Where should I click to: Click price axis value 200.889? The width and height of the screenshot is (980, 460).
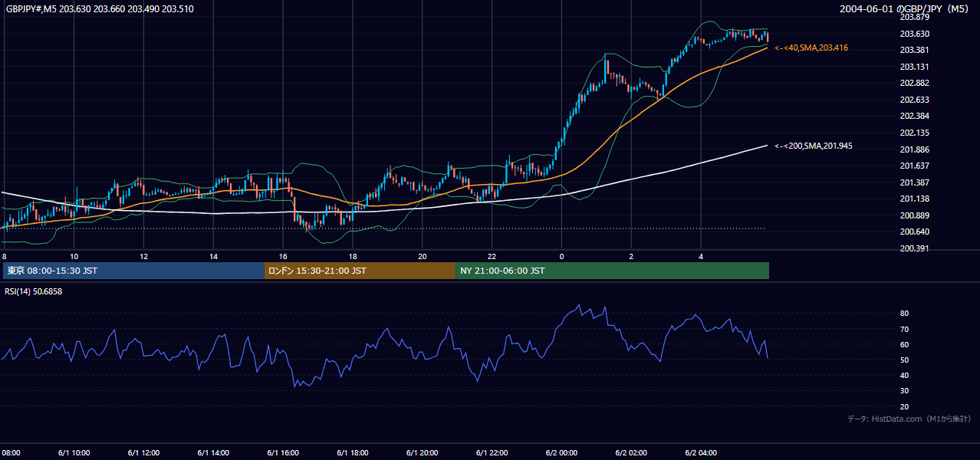point(914,215)
